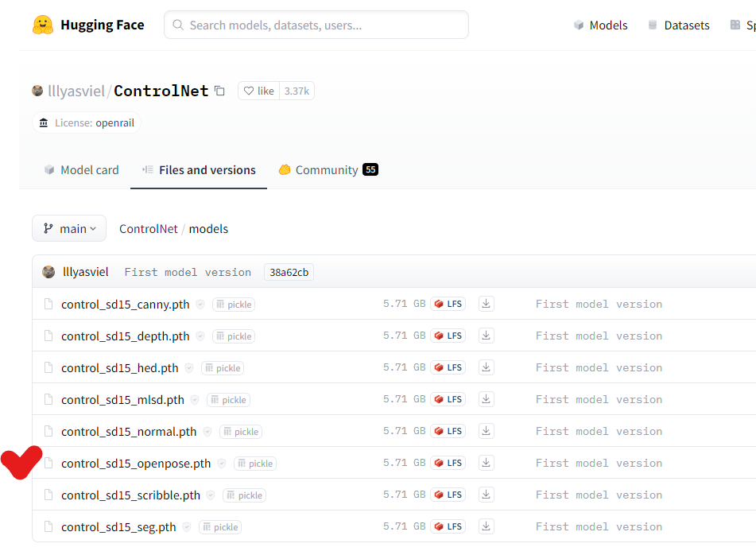Click models folder in breadcrumb
756x559 pixels.
(x=208, y=229)
